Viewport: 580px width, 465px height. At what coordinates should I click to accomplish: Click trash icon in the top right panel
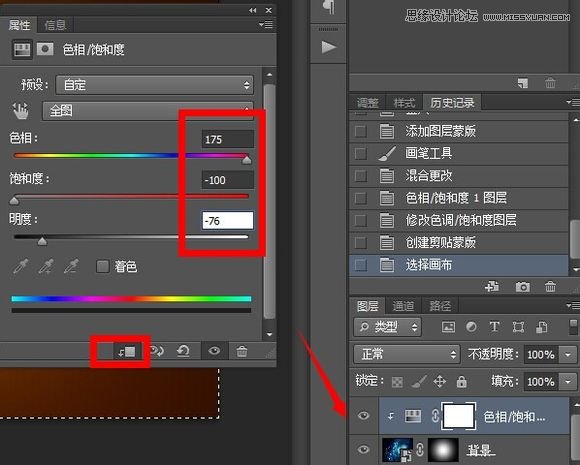550,83
